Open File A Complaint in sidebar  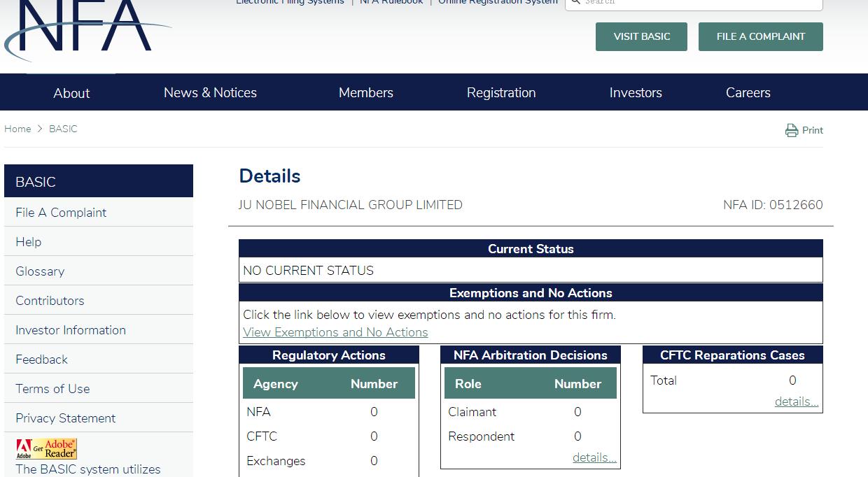99,212
